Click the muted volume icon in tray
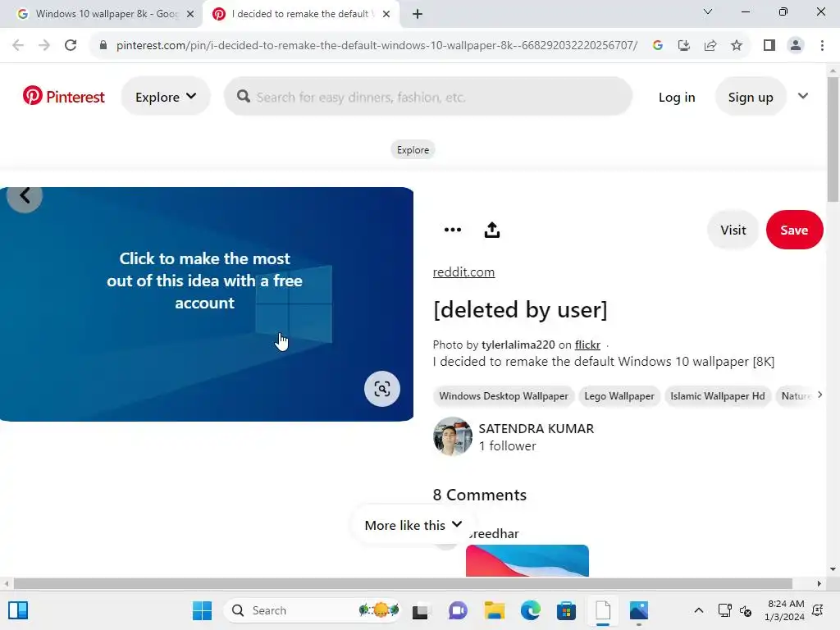840x630 pixels. point(745,610)
